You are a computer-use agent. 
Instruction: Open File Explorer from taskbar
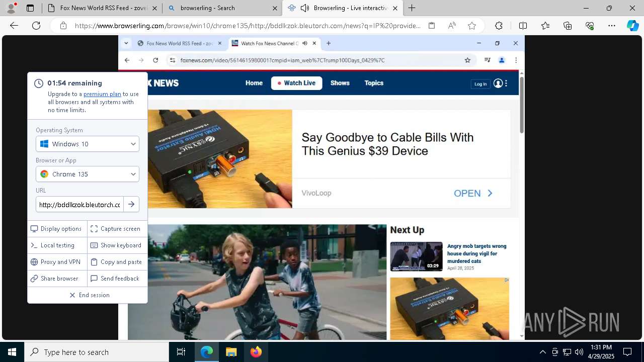pyautogui.click(x=231, y=352)
